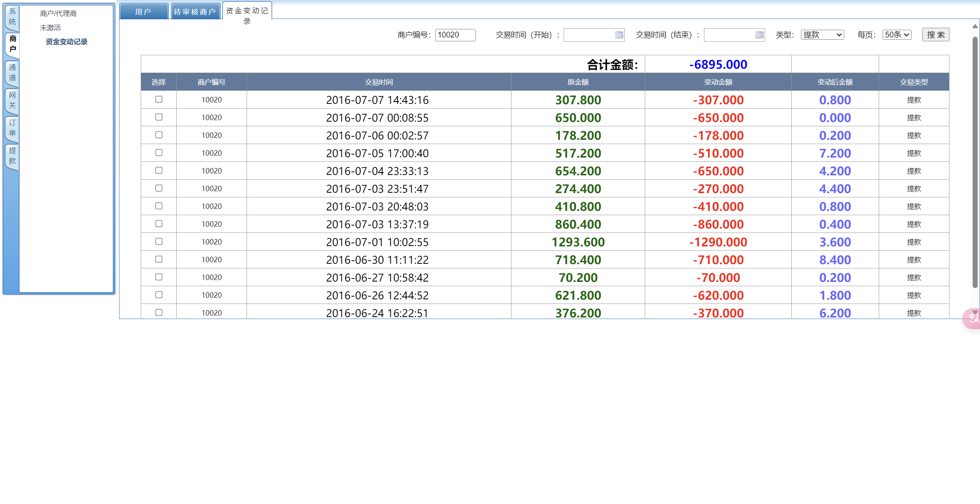Tick checkbox for 2016-07-01 10:02:55 row

(x=159, y=241)
